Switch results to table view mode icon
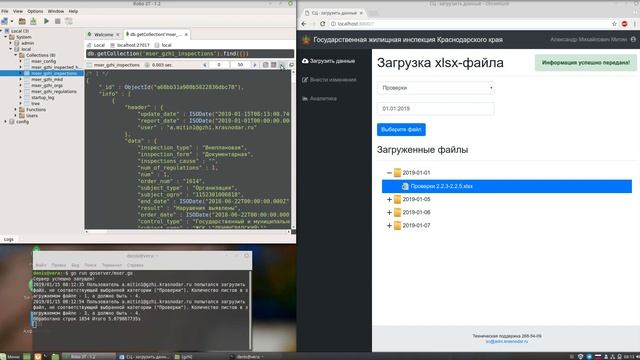This screenshot has width=640, height=360. (x=274, y=65)
